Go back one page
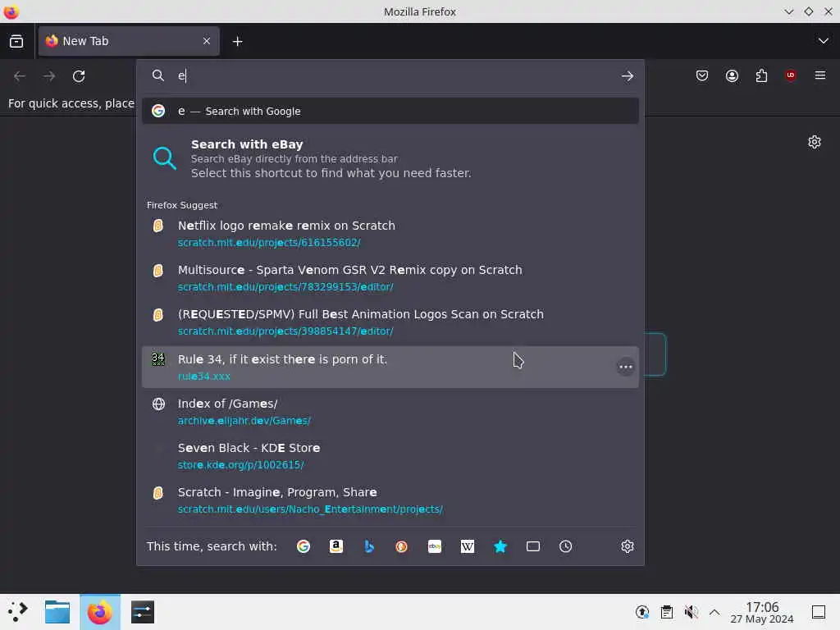 point(20,76)
